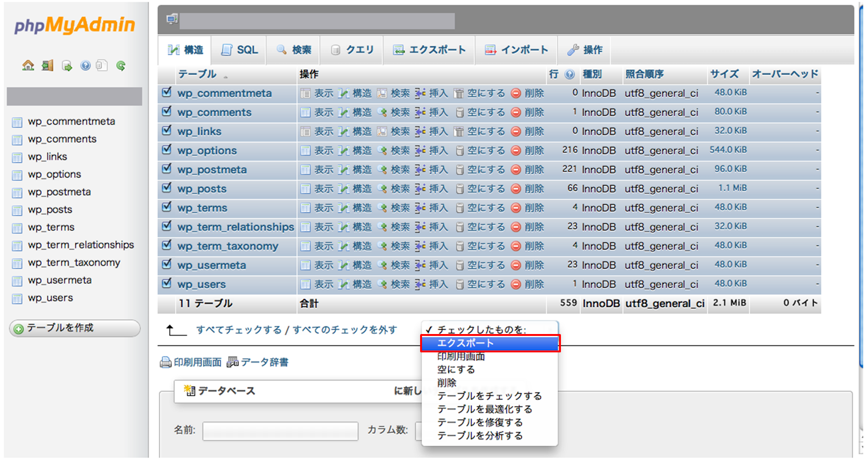Open the インポート tab
The width and height of the screenshot is (868, 462).
(x=517, y=49)
